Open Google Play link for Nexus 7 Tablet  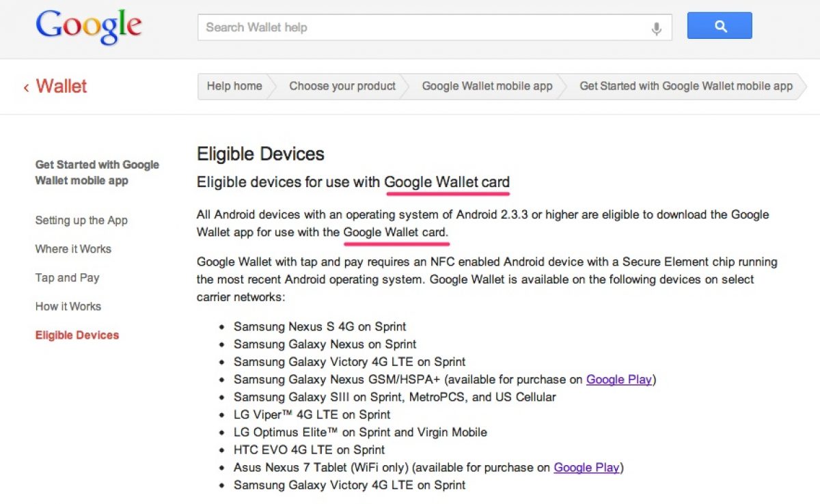[586, 468]
